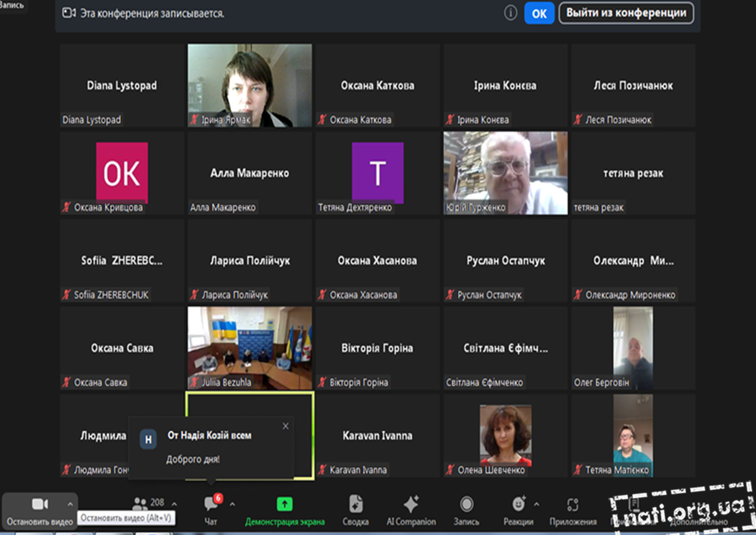The height and width of the screenshot is (535, 756).
Task: Close the chat message popup from Надія Козій
Action: 286,426
